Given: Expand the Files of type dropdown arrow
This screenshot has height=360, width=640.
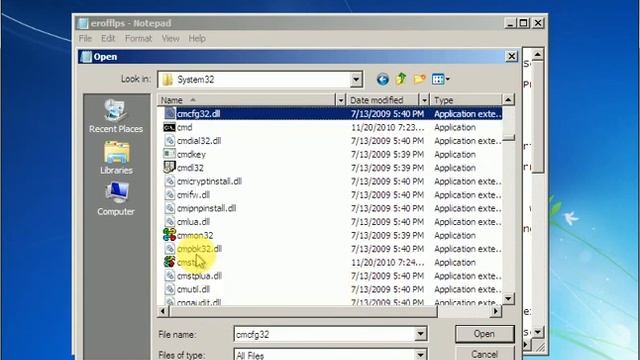Looking at the screenshot, I should point(420,354).
